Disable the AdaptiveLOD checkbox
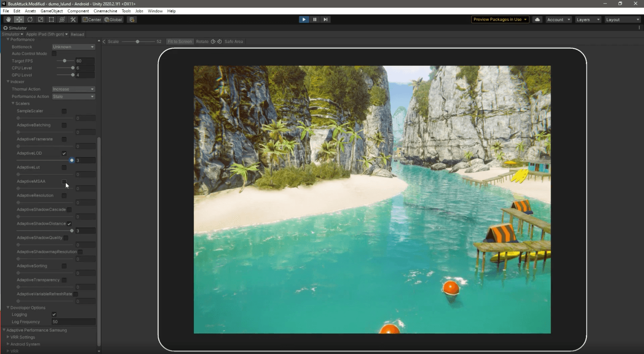The width and height of the screenshot is (644, 354). (x=64, y=153)
